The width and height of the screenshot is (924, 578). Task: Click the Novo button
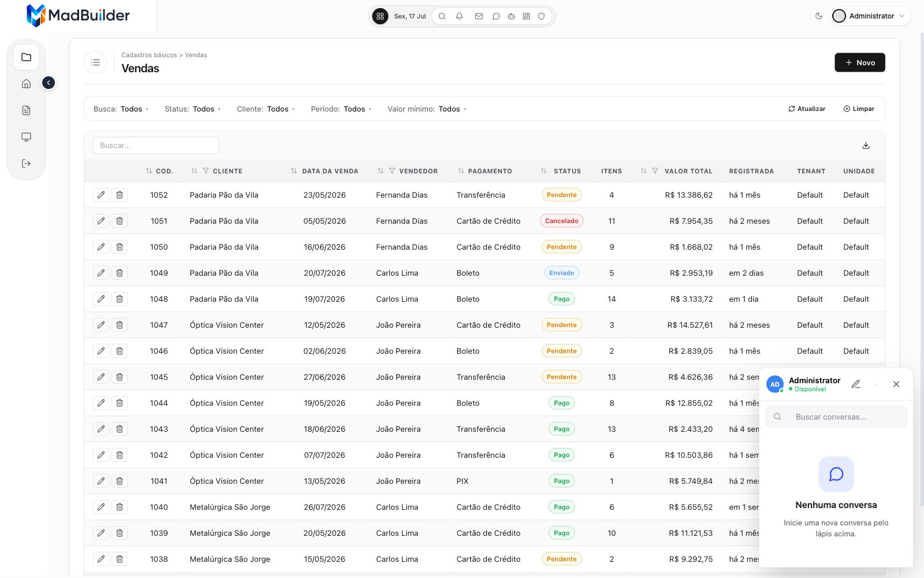click(x=860, y=62)
